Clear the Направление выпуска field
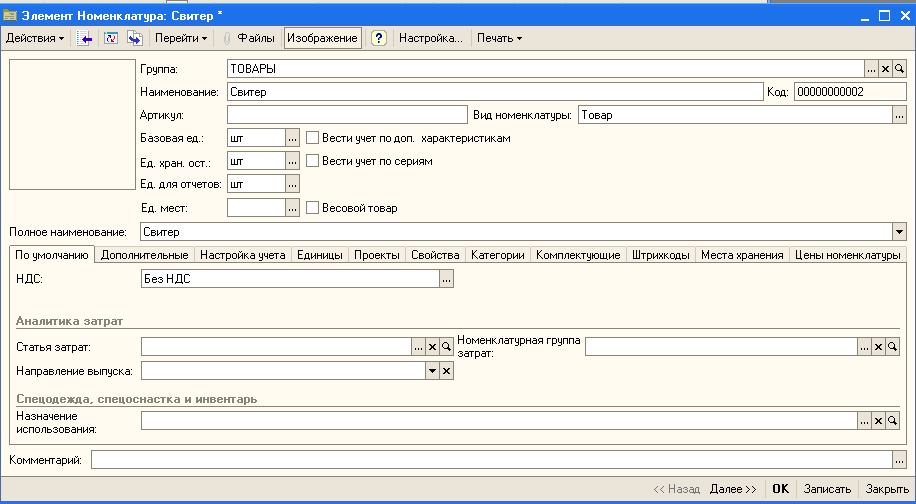The image size is (916, 504). [x=446, y=371]
